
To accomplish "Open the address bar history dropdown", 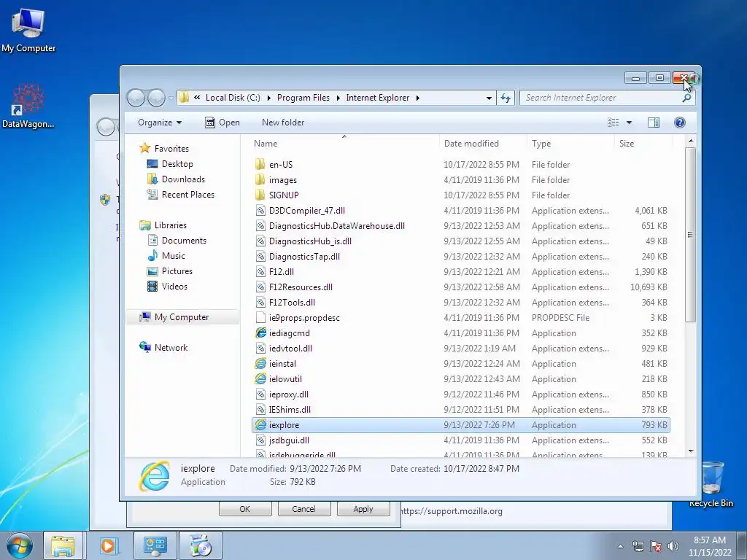I will (489, 98).
